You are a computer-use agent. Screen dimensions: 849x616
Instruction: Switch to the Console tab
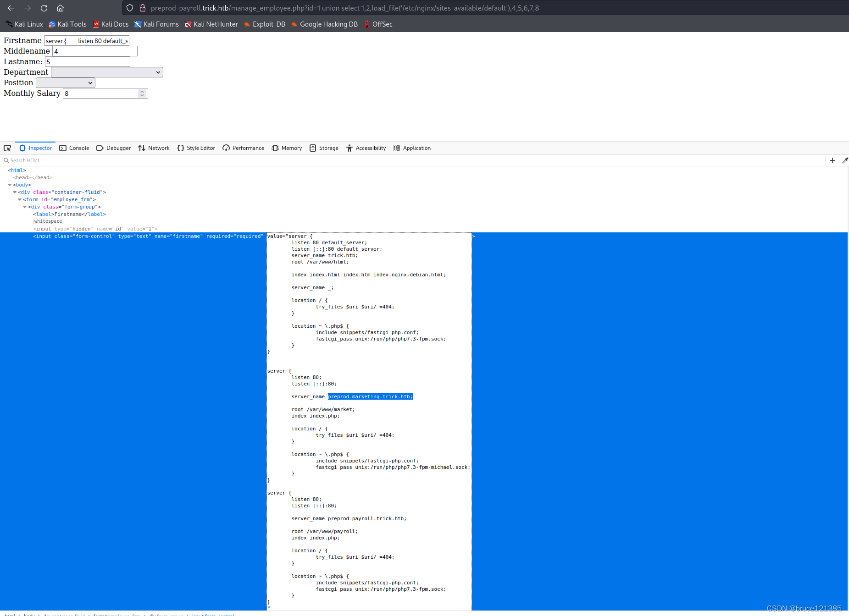click(74, 148)
